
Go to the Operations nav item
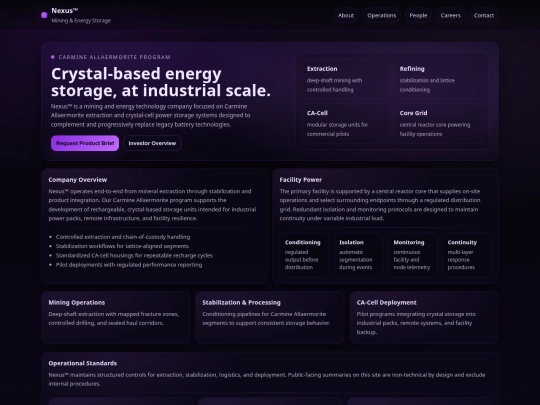point(382,15)
